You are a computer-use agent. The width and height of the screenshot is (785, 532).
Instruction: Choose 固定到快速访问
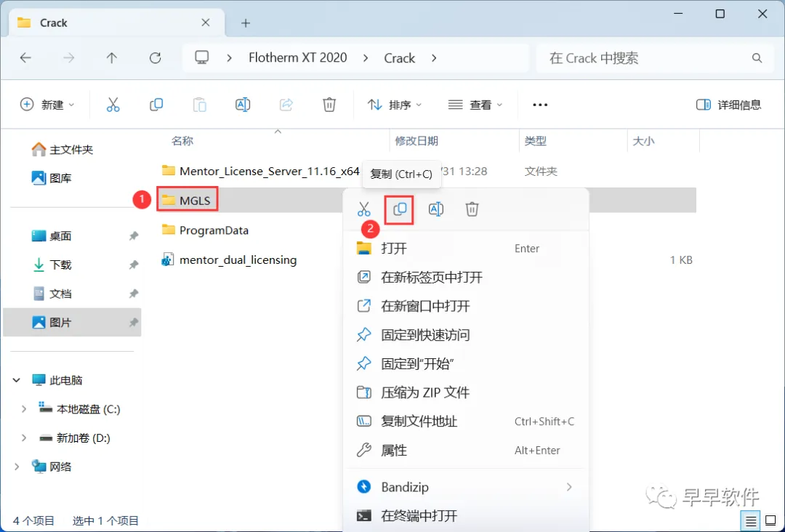click(466, 335)
